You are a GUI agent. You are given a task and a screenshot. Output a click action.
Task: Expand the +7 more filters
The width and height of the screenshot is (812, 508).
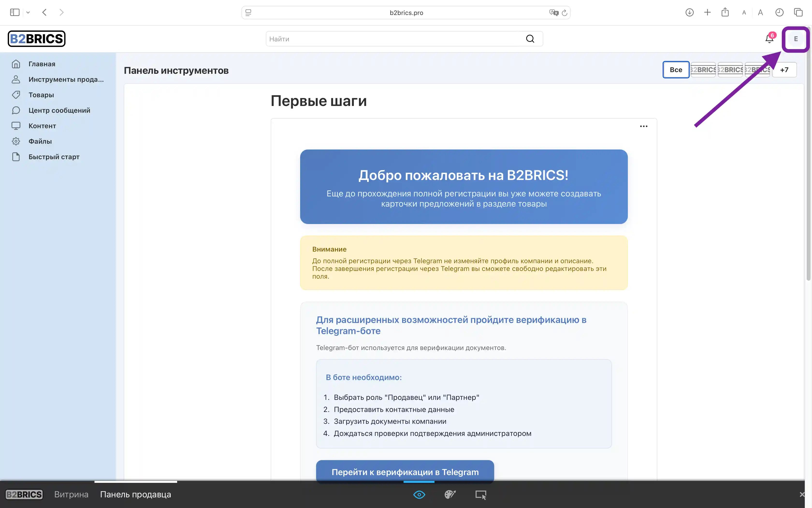[784, 70]
